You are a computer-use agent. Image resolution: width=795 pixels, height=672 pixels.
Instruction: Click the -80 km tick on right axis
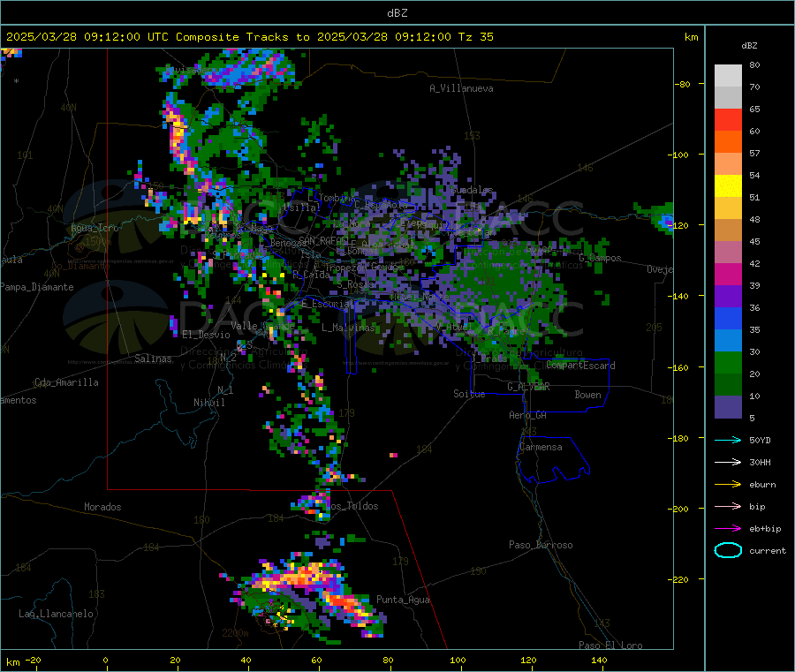683,84
